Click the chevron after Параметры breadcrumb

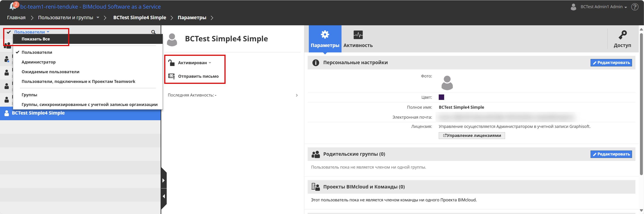pyautogui.click(x=212, y=18)
